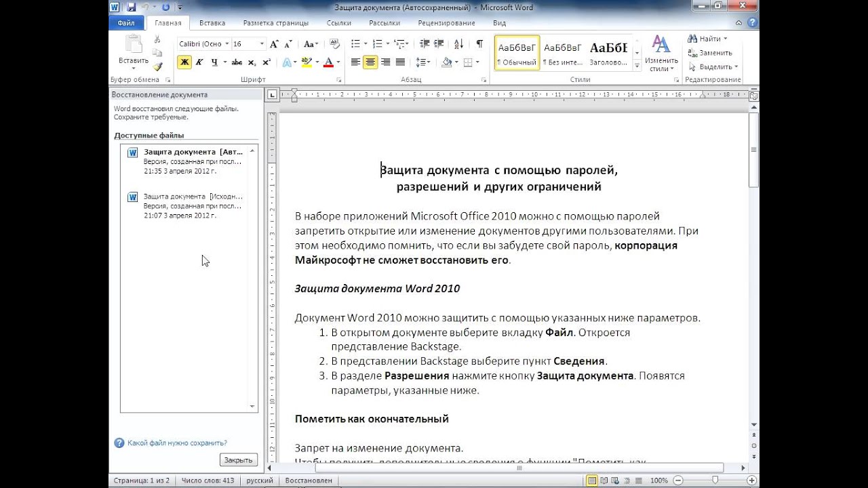The image size is (868, 488).
Task: Toggle Underline (Ч) formatting
Action: coord(214,62)
